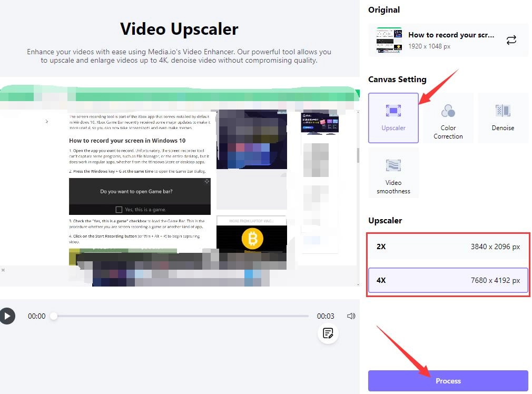Click the Bitcoin coin icon in preview
532x394 pixels.
tap(252, 239)
